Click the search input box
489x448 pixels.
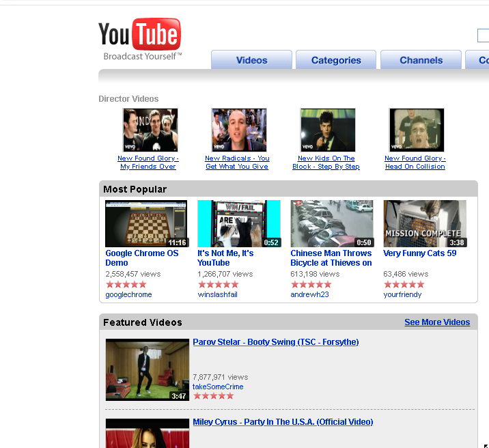coord(484,36)
